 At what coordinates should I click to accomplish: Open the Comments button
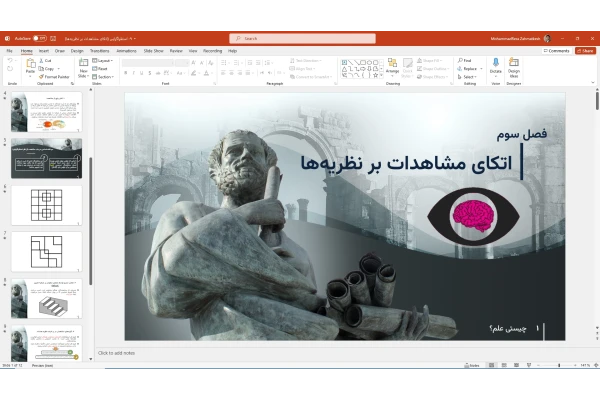pyautogui.click(x=556, y=50)
